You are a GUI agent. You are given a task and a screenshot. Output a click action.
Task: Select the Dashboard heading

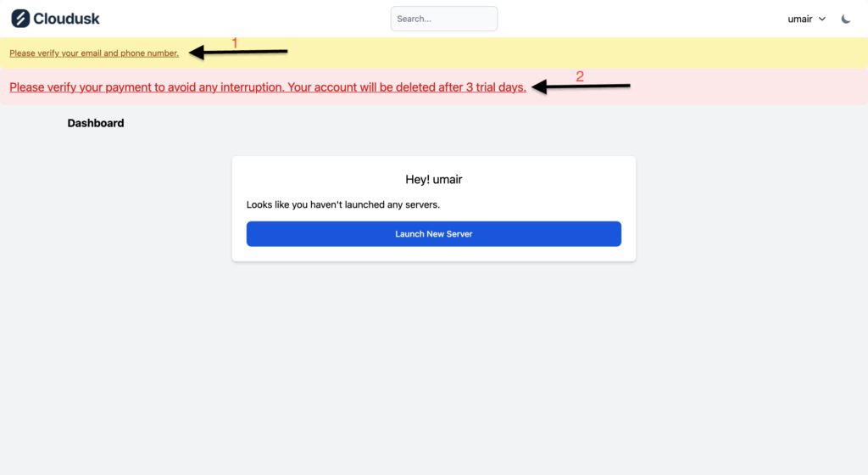(x=96, y=123)
